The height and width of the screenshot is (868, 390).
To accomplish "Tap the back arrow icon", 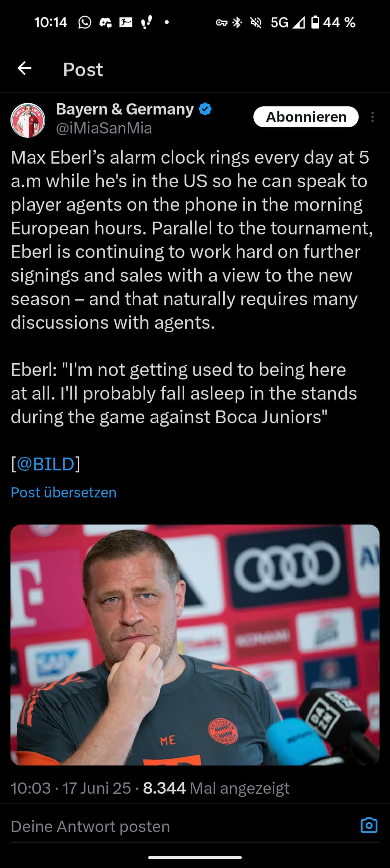I will coord(24,68).
